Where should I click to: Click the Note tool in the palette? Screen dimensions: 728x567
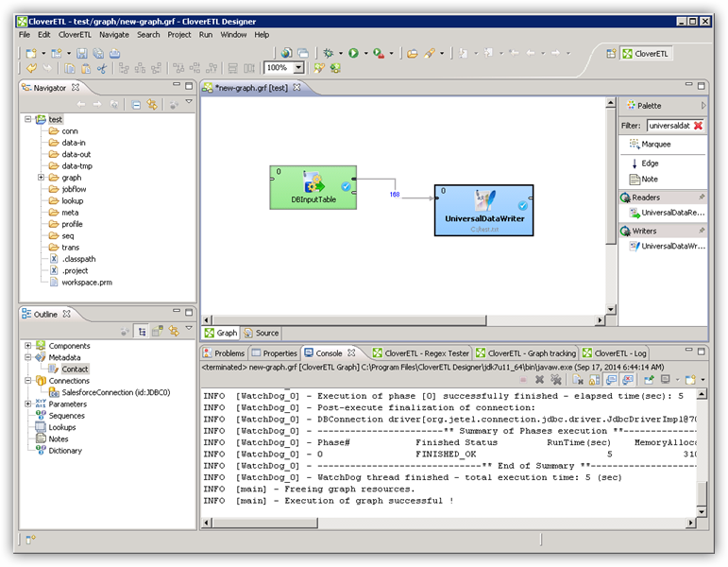649,180
